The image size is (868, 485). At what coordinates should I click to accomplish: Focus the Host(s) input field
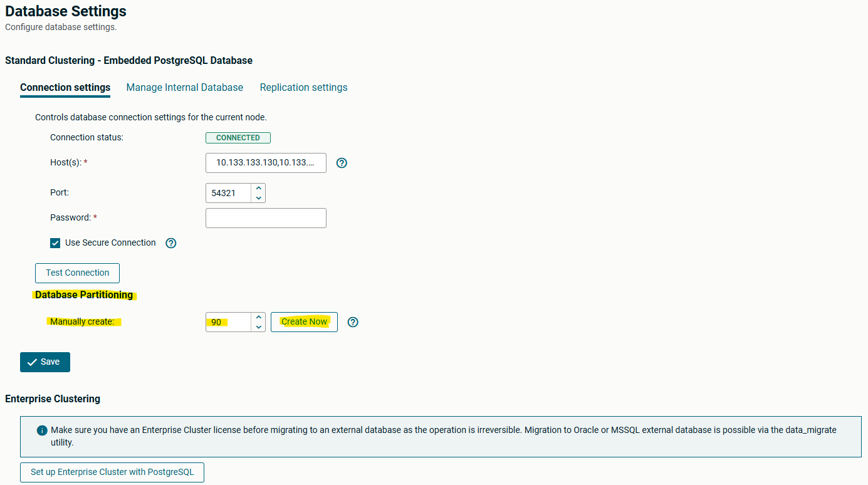click(x=265, y=163)
